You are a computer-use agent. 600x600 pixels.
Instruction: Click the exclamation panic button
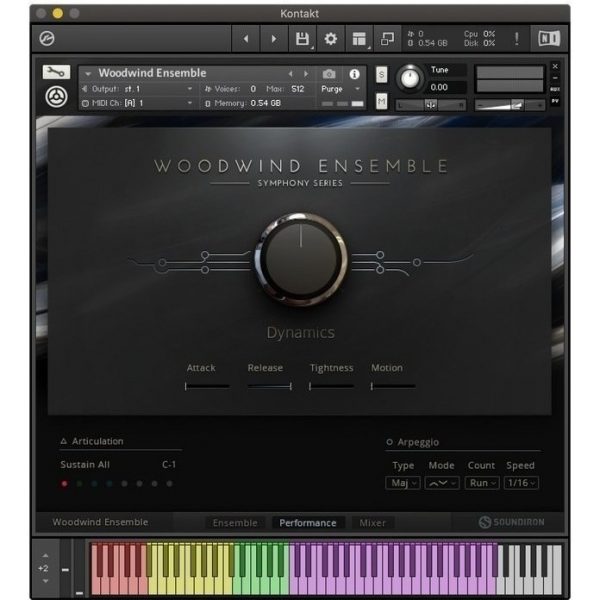click(517, 38)
